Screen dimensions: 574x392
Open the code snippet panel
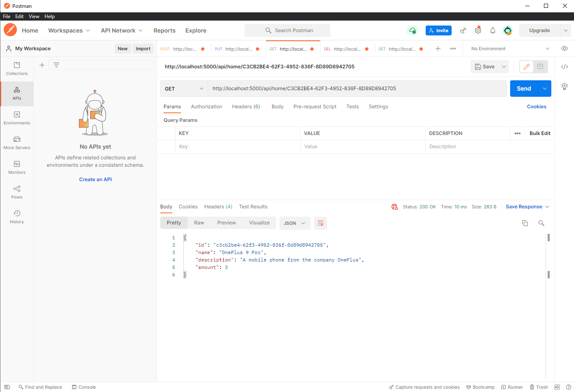point(565,66)
